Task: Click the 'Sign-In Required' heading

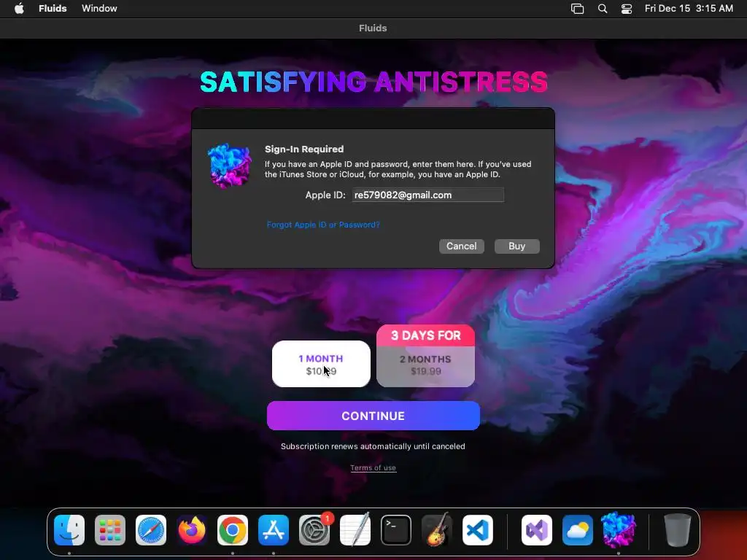Action: click(304, 149)
